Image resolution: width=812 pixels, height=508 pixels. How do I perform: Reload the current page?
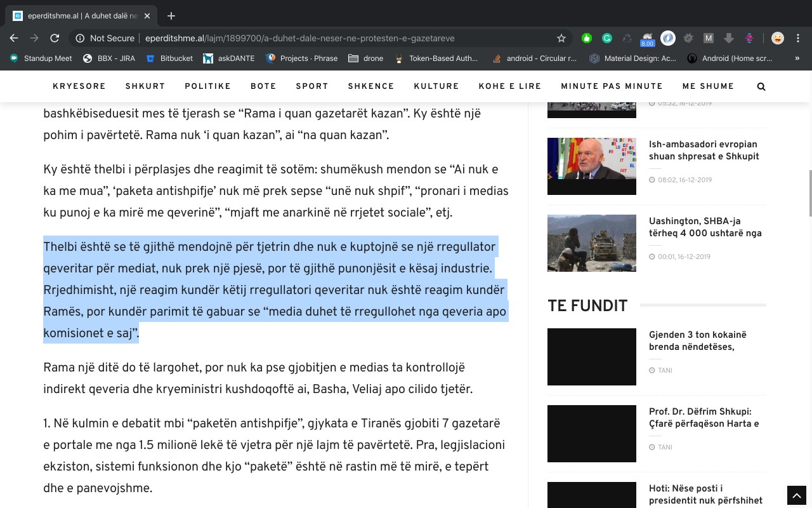click(x=55, y=38)
